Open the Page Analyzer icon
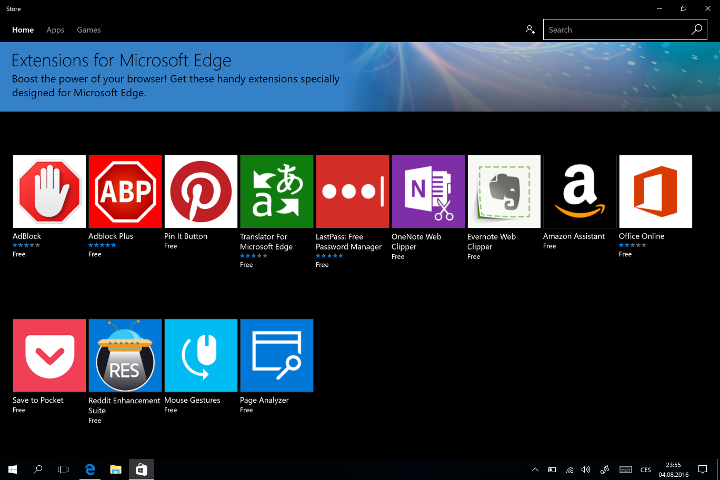 pyautogui.click(x=276, y=355)
